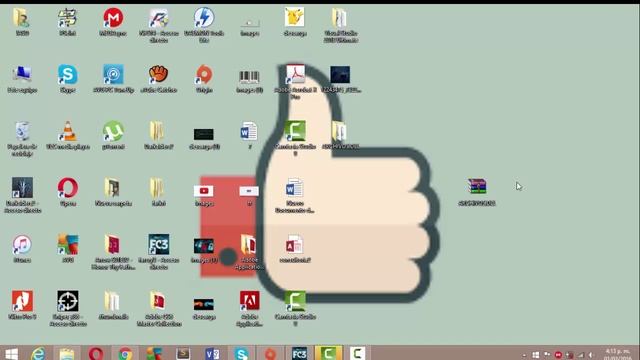Screen dimensions: 640x360
Task: Switch to Camtasia Studio green taskbar button
Action: [x=328, y=353]
